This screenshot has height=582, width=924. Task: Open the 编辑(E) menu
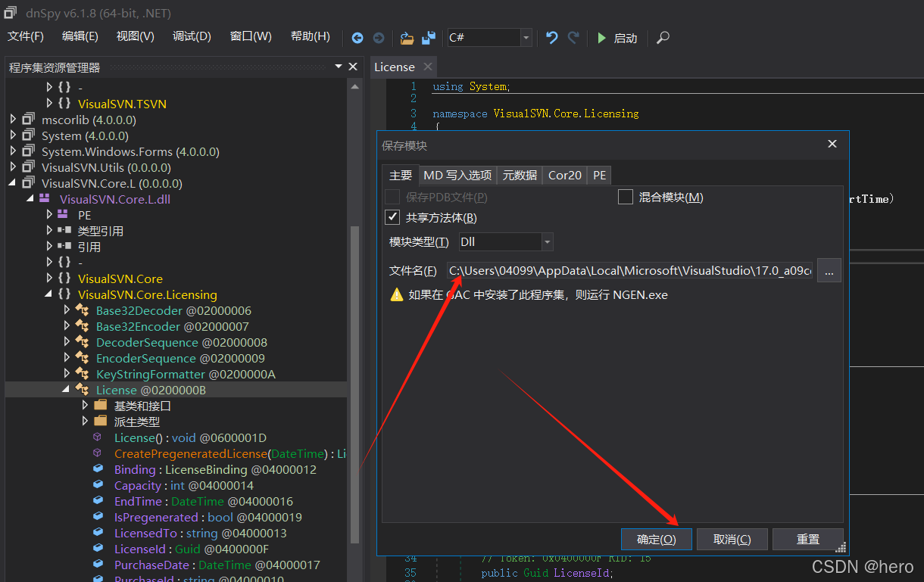pyautogui.click(x=80, y=36)
